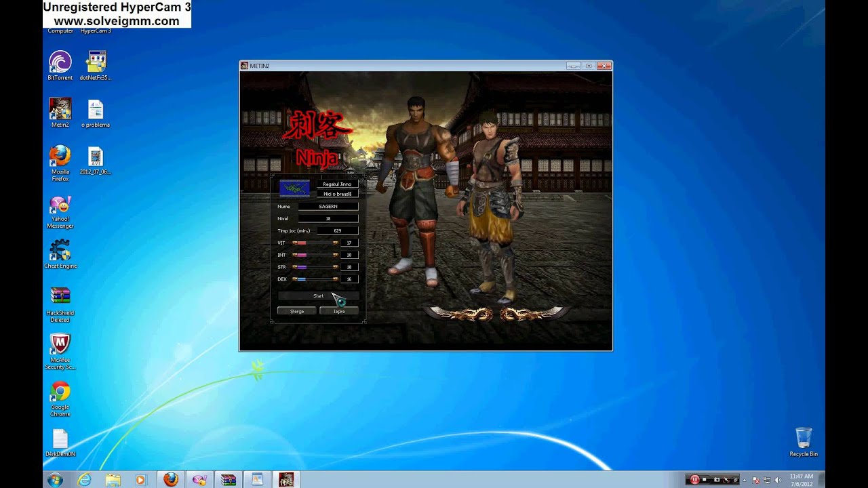Click the Iesire exit button
868x488 pixels.
point(339,311)
